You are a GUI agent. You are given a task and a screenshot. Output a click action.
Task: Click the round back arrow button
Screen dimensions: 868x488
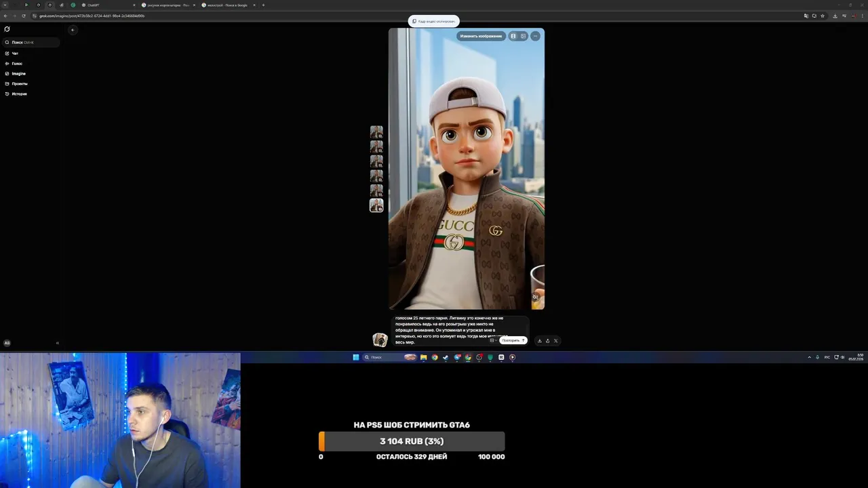pyautogui.click(x=73, y=30)
